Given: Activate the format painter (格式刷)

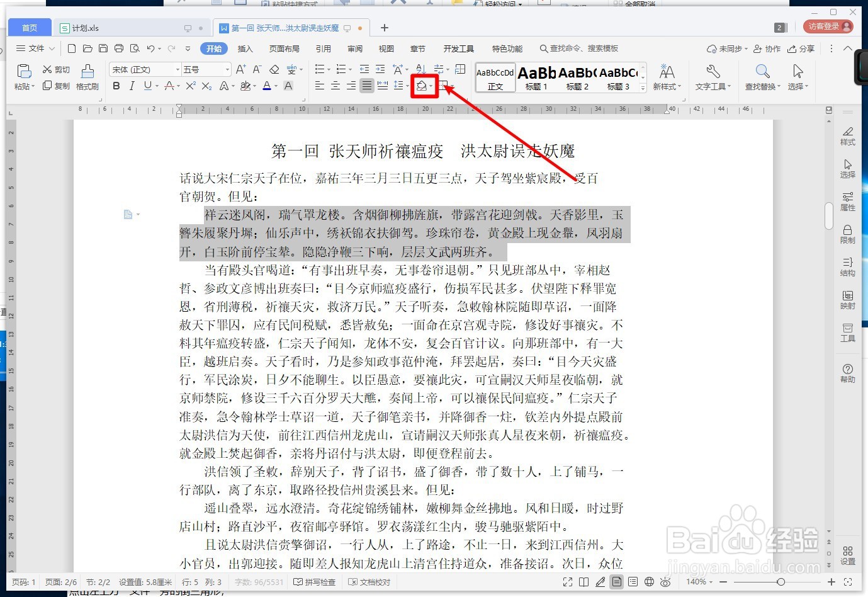Looking at the screenshot, I should click(x=87, y=77).
